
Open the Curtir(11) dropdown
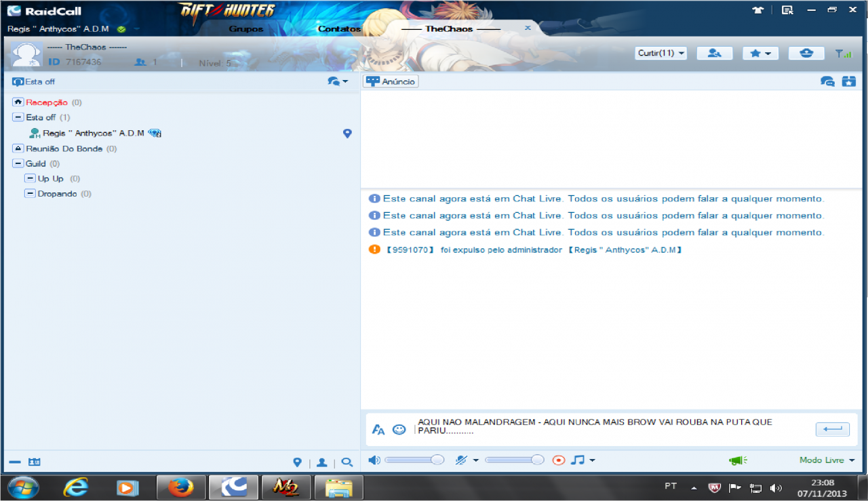pyautogui.click(x=660, y=53)
